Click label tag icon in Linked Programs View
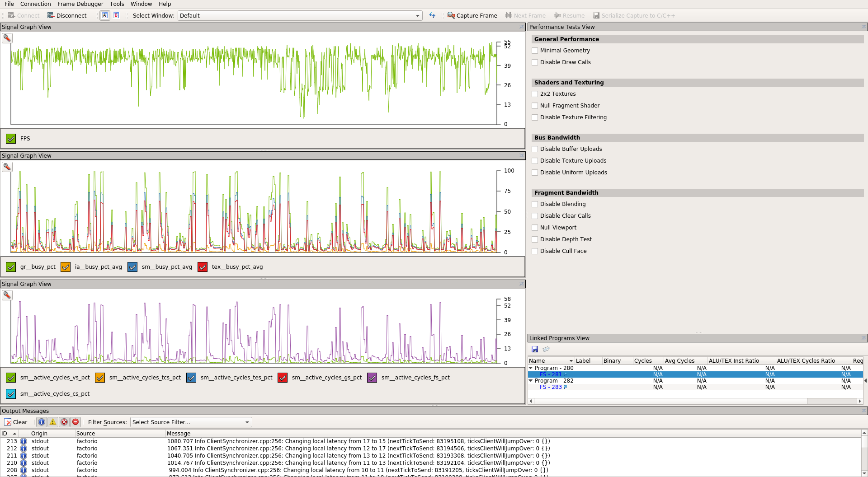 coord(546,349)
